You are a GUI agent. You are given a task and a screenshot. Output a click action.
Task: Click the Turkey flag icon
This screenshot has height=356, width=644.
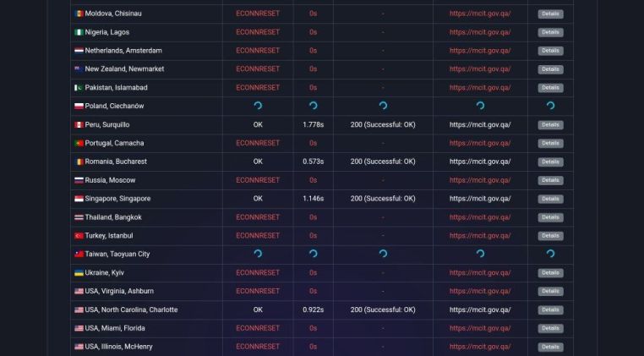click(79, 236)
